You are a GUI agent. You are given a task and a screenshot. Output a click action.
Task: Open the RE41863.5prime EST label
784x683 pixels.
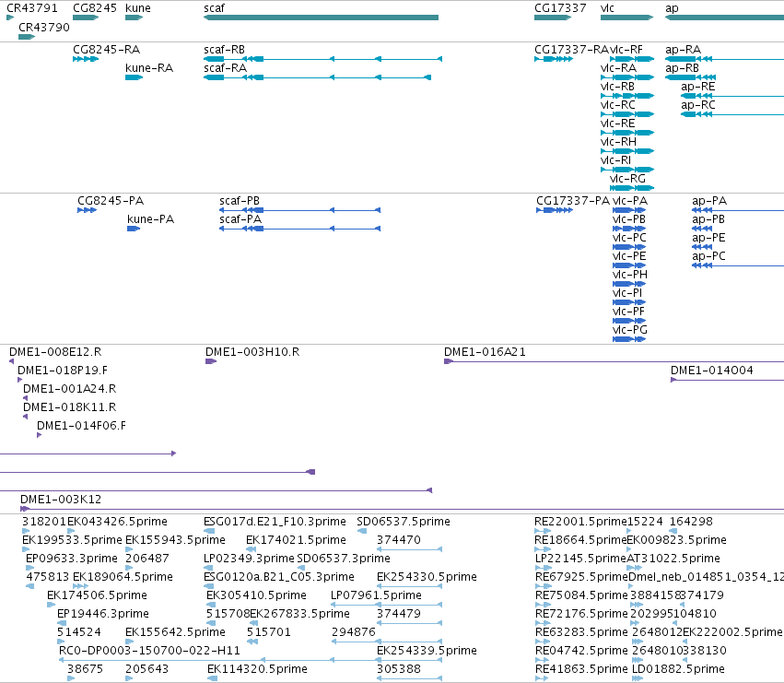[581, 668]
